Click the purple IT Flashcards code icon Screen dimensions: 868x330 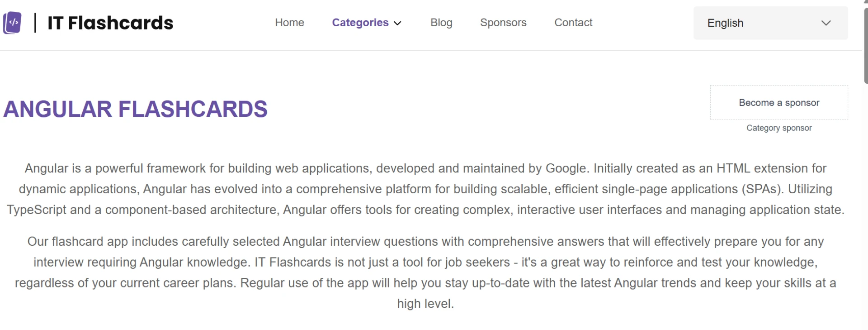[x=12, y=23]
